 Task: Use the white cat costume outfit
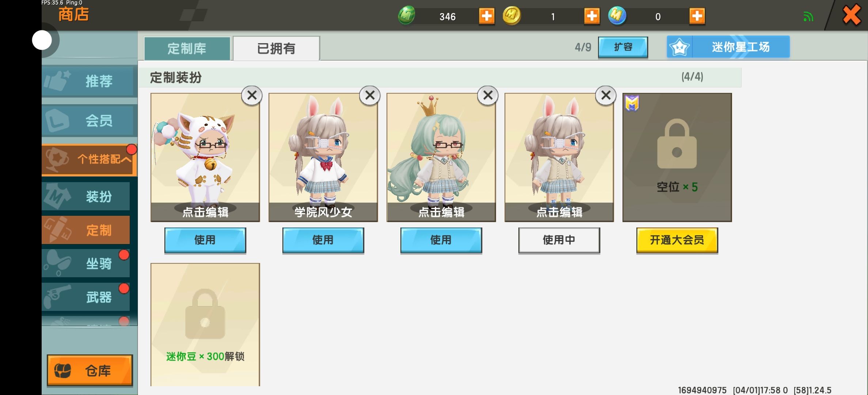(205, 240)
